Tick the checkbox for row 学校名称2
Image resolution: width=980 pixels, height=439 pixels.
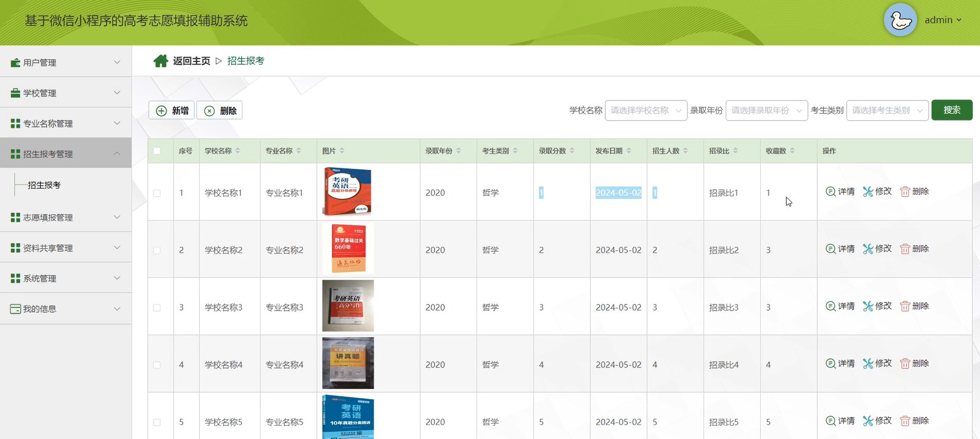click(x=157, y=250)
